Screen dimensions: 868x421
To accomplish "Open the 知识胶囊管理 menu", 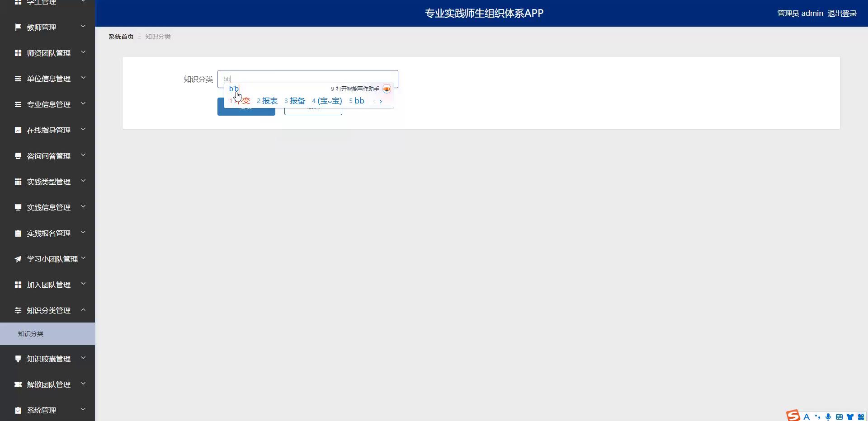I will click(47, 359).
